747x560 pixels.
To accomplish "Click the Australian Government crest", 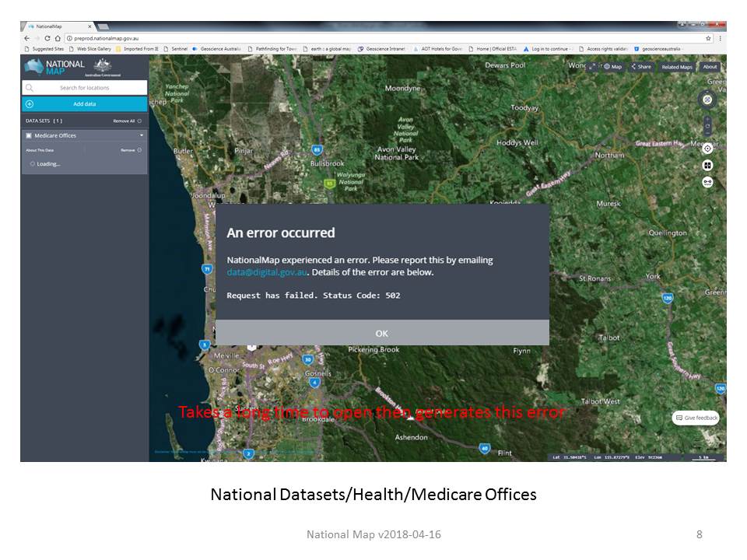I will point(103,67).
